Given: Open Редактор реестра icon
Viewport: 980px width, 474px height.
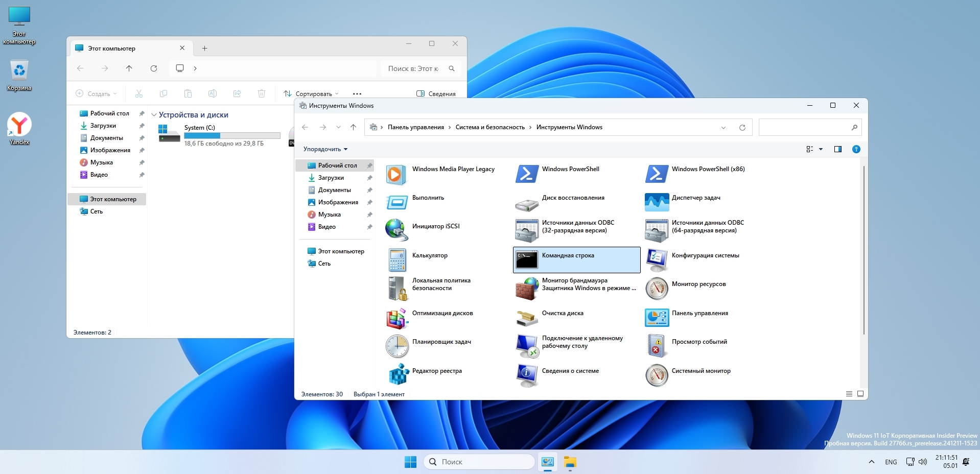Looking at the screenshot, I should pyautogui.click(x=398, y=374).
